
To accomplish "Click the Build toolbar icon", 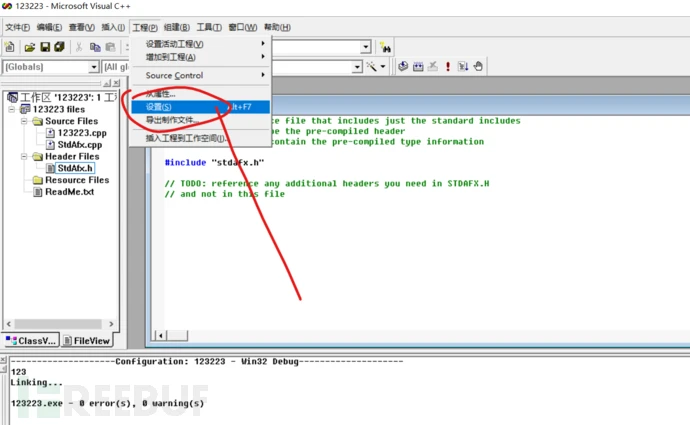I will click(x=418, y=66).
